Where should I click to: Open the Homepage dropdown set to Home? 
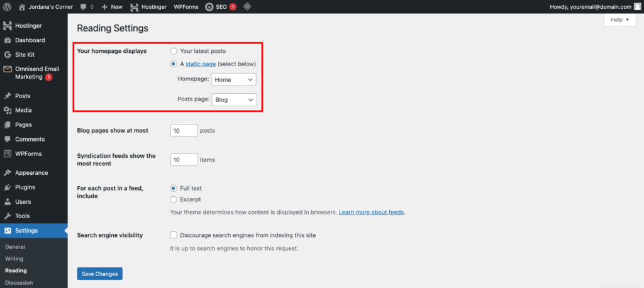pyautogui.click(x=234, y=79)
